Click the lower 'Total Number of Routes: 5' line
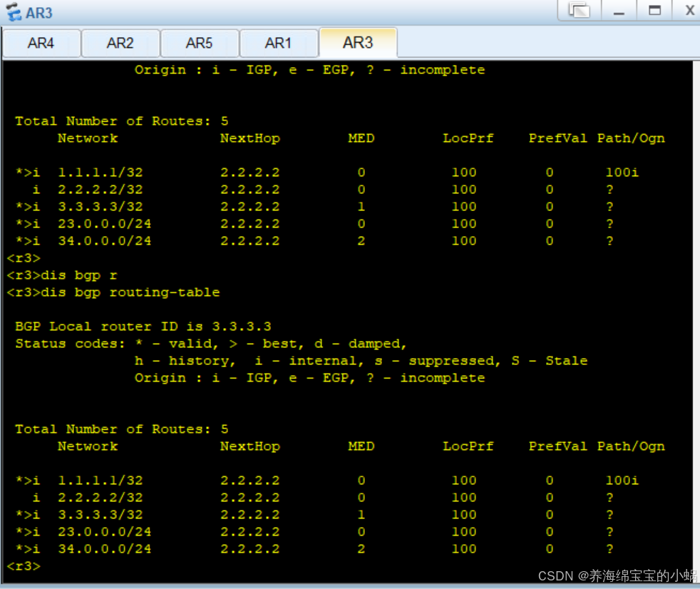The image size is (700, 589). 121,429
